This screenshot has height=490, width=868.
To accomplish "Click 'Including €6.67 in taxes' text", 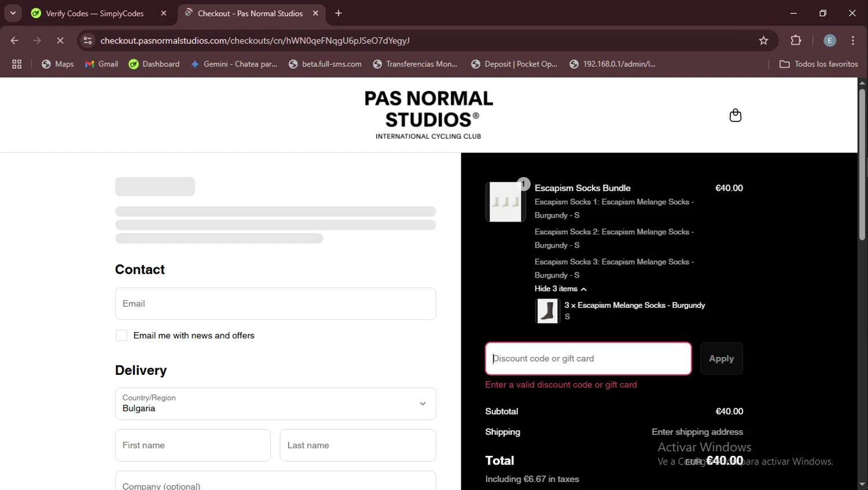I will pos(532,479).
